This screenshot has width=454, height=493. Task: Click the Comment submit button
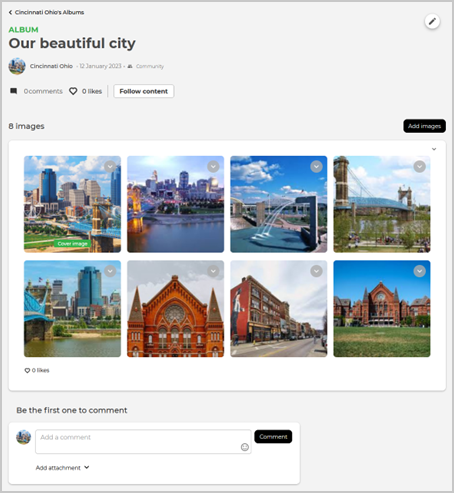coord(273,436)
